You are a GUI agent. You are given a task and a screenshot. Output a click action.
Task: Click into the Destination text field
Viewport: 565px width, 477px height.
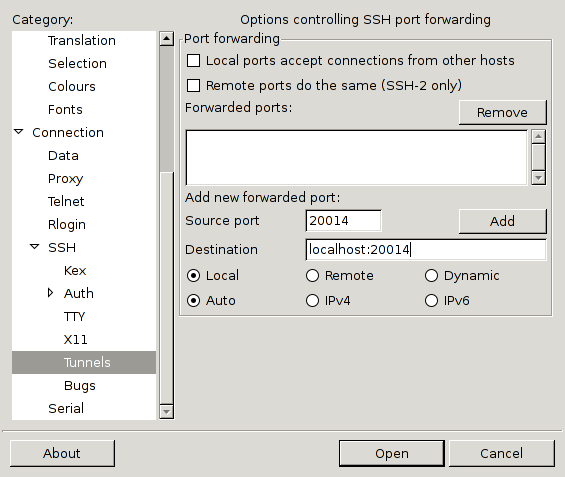pos(426,249)
